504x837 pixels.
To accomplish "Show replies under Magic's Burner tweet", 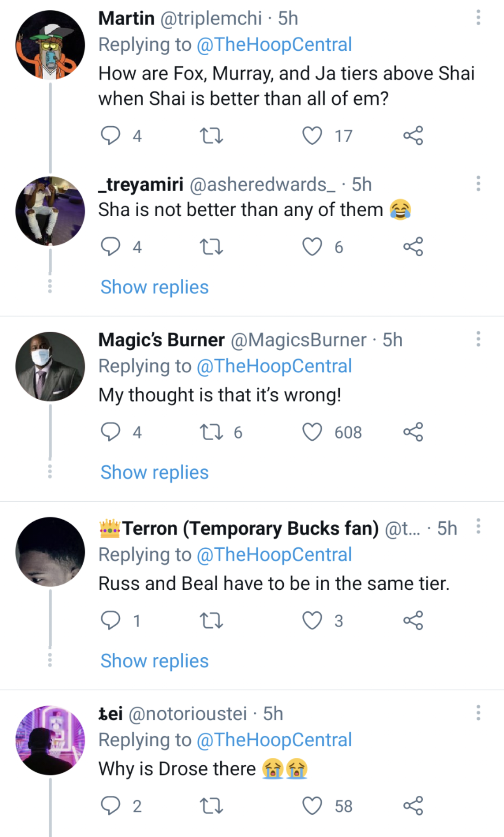I will (155, 472).
